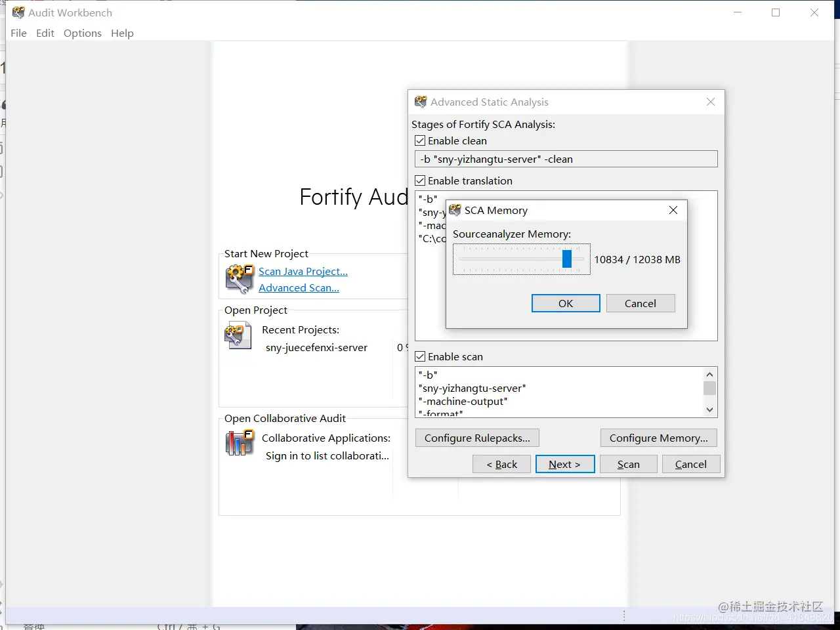
Task: Click the Recent Projects document icon
Action: tap(238, 335)
